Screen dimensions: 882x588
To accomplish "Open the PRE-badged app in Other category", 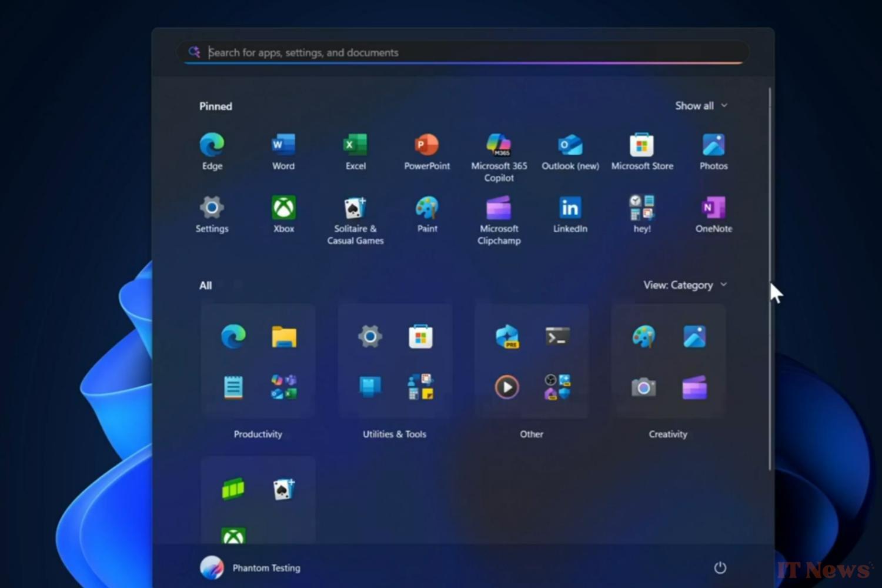I will tap(507, 337).
